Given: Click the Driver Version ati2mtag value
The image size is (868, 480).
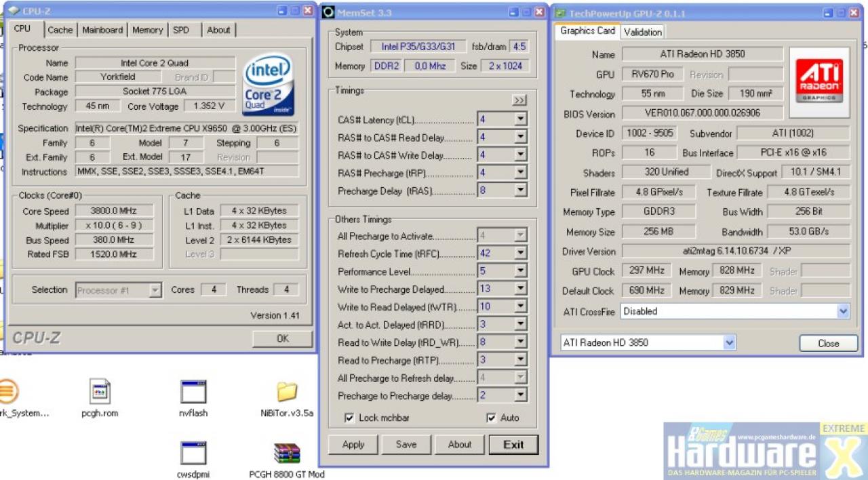Looking at the screenshot, I should (x=736, y=252).
